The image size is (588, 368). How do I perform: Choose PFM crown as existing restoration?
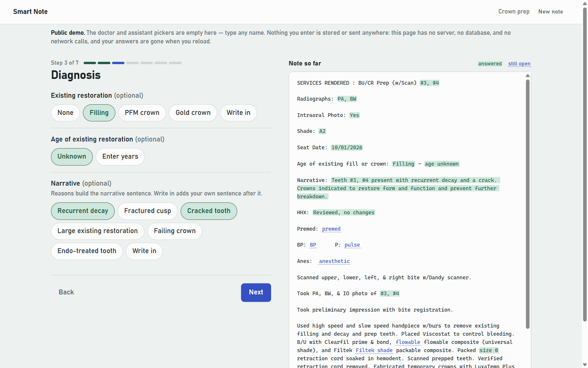click(x=142, y=113)
